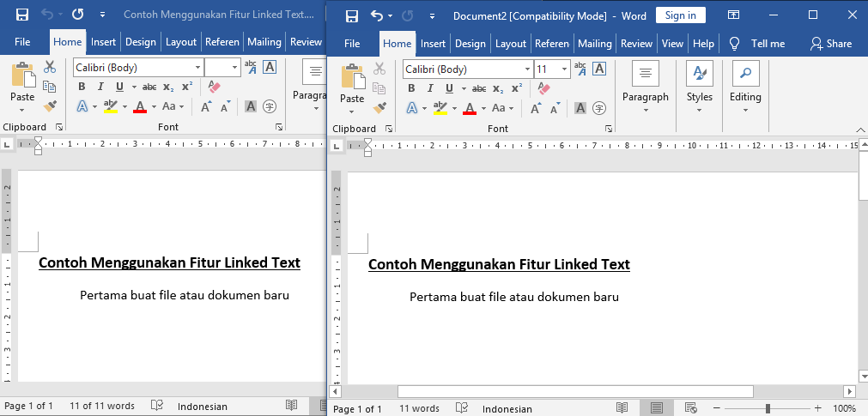Open Review tab in left window
Viewport: 868px width, 416px height.
[x=307, y=42]
